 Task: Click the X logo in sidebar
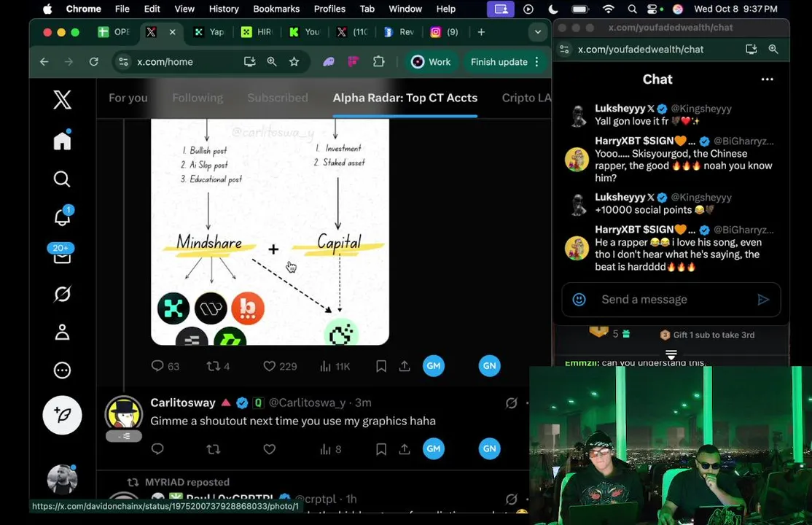click(62, 99)
